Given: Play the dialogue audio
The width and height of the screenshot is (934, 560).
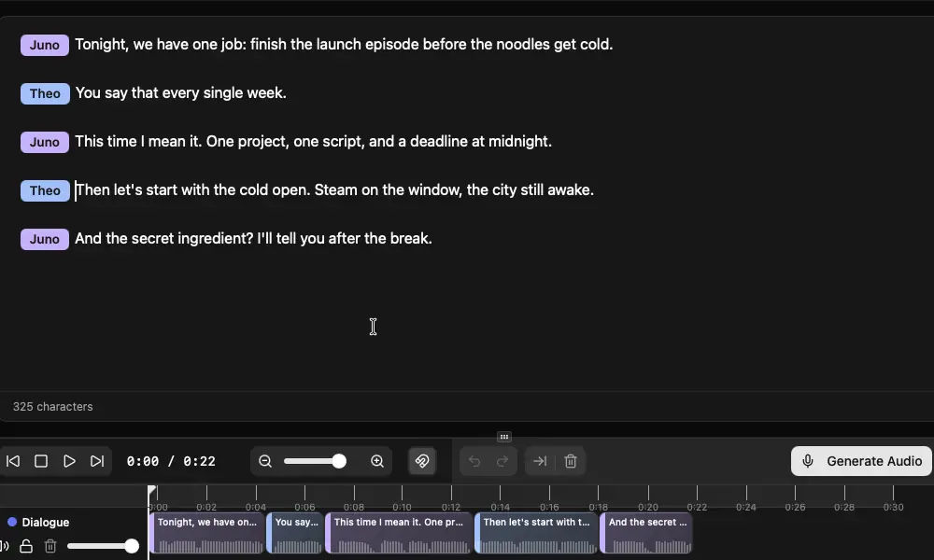Looking at the screenshot, I should point(69,461).
